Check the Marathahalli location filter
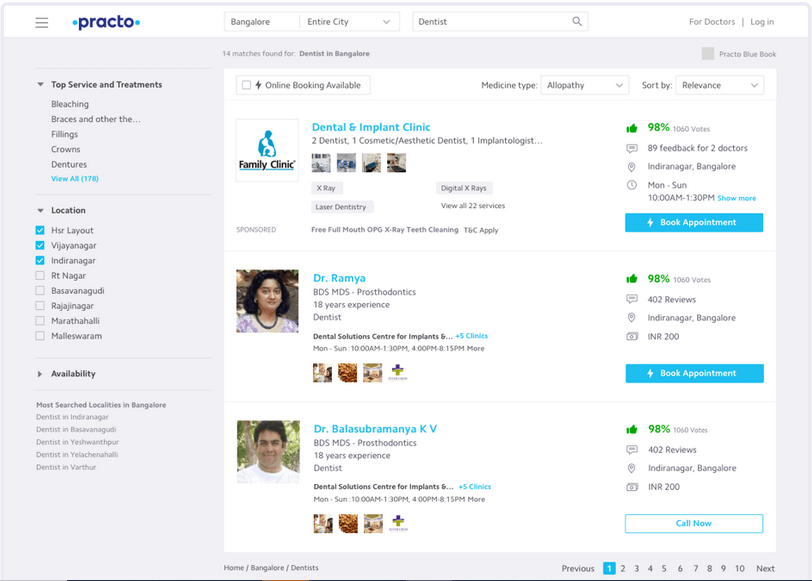Viewport: 812px width, 581px height. 40,321
